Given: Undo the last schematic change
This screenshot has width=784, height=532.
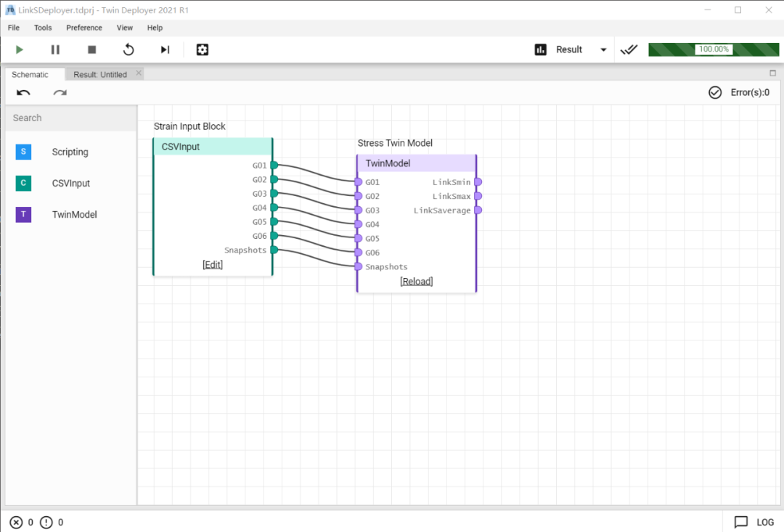Looking at the screenshot, I should point(23,92).
